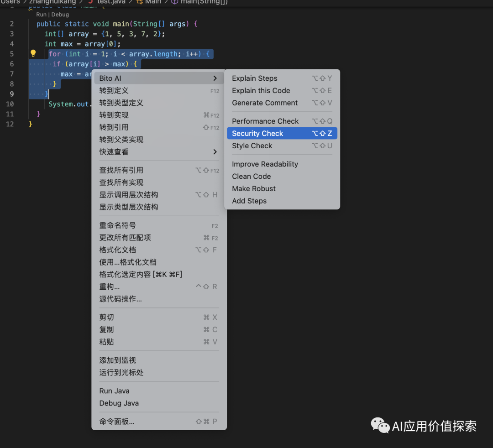Click the 'int[] array' declaration line

point(105,34)
